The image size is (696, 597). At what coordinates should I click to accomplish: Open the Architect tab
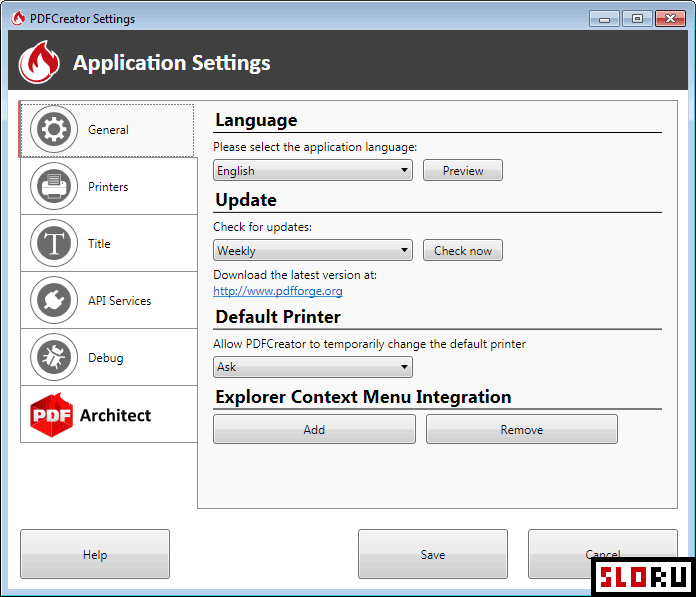tap(109, 415)
